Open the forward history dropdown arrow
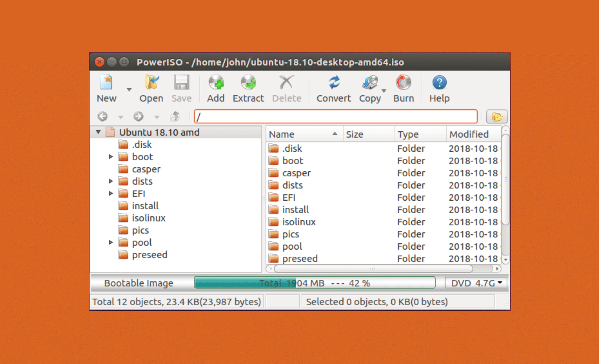Viewport: 599px width, 364px height. tap(157, 117)
